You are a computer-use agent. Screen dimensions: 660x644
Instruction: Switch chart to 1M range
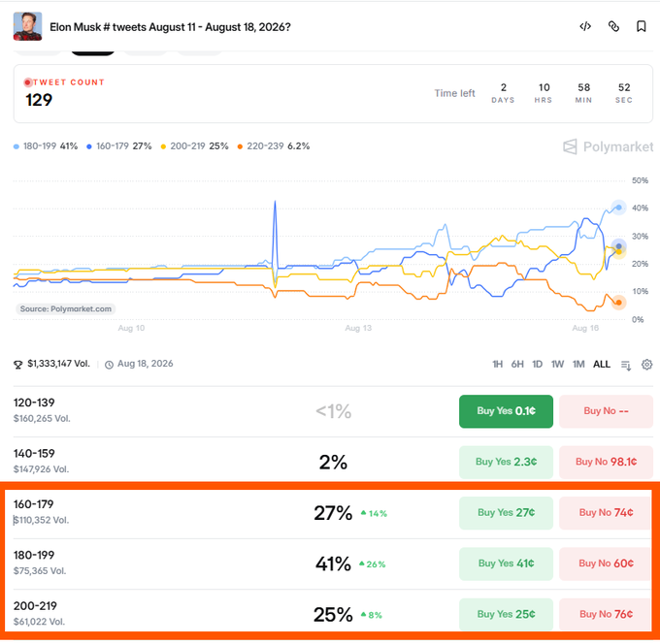(578, 364)
